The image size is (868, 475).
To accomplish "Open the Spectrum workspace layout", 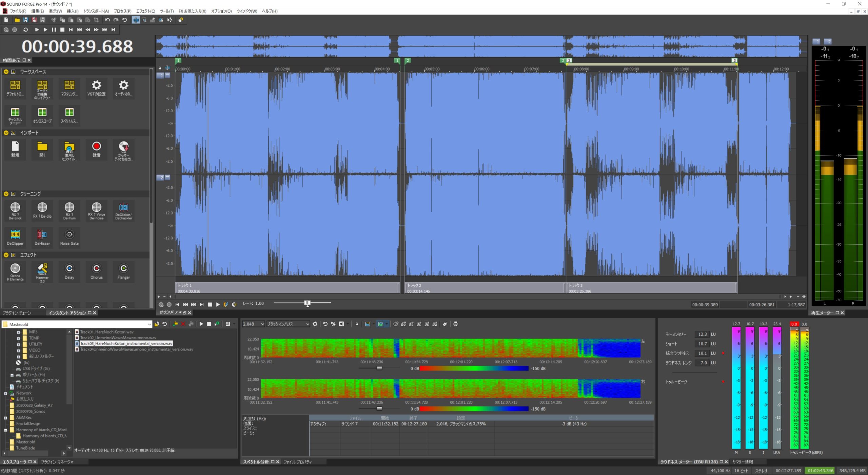I will tap(69, 115).
